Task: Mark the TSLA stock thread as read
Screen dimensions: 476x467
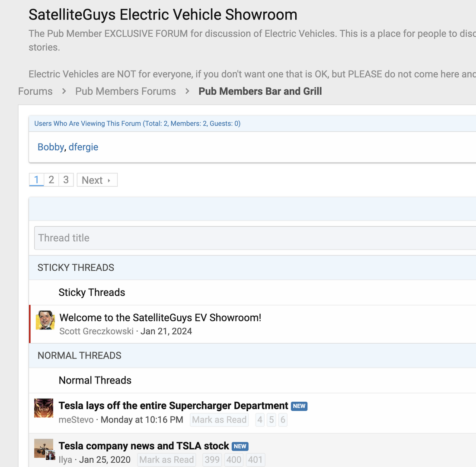Action: pyautogui.click(x=166, y=460)
